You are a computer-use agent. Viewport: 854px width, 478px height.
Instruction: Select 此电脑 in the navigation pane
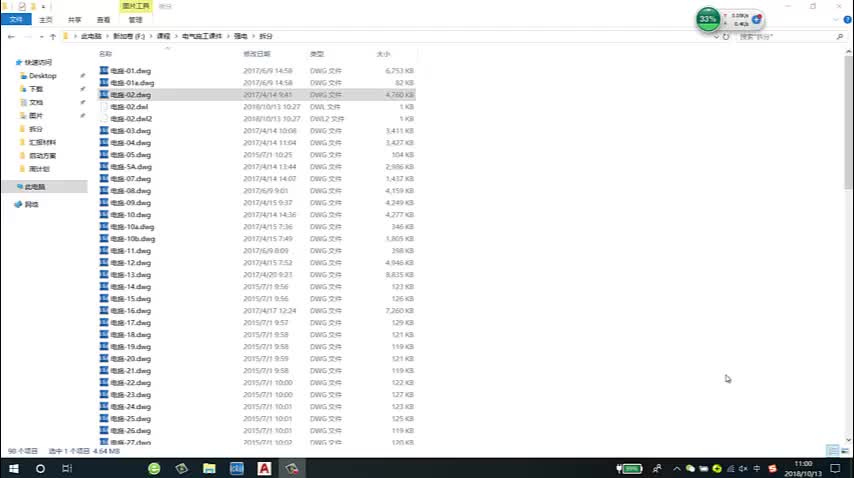[35, 187]
